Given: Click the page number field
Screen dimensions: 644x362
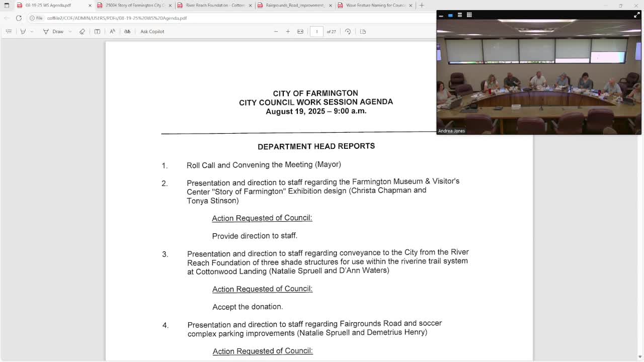Looking at the screenshot, I should tap(317, 31).
